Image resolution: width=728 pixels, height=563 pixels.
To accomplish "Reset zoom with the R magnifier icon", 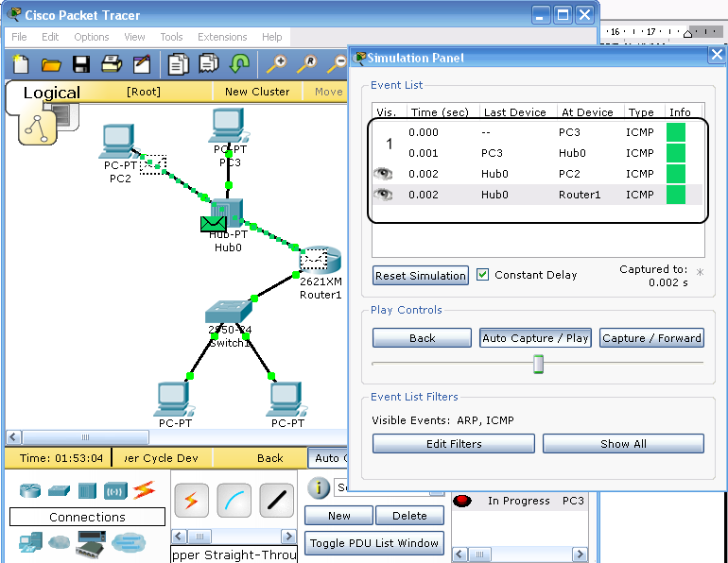I will [x=307, y=64].
